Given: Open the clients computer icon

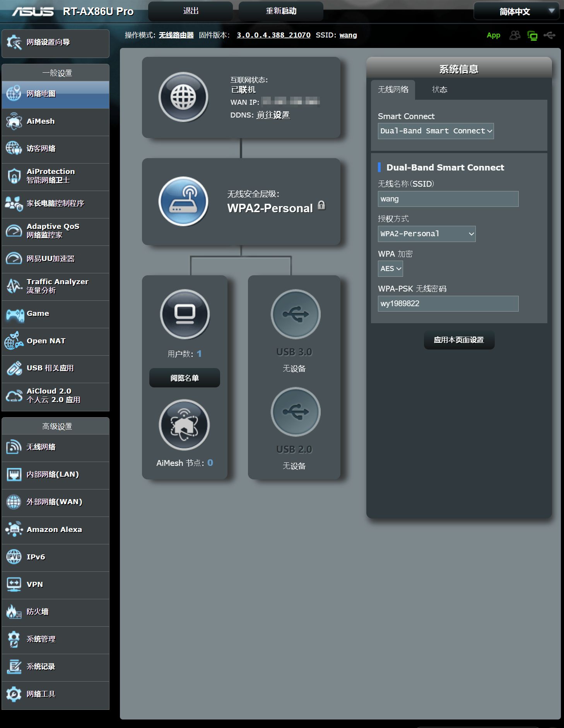Looking at the screenshot, I should pos(185,314).
